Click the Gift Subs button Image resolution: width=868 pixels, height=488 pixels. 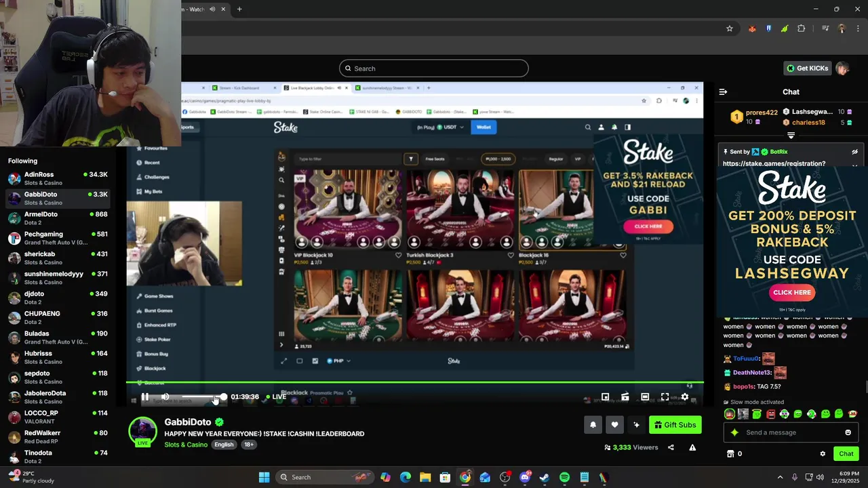[x=675, y=425]
